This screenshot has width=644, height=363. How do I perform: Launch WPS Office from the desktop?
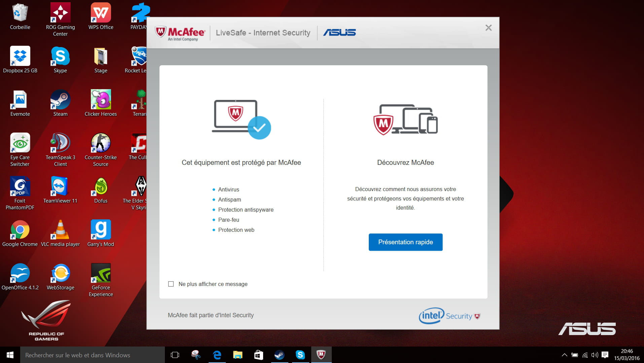coord(101,17)
